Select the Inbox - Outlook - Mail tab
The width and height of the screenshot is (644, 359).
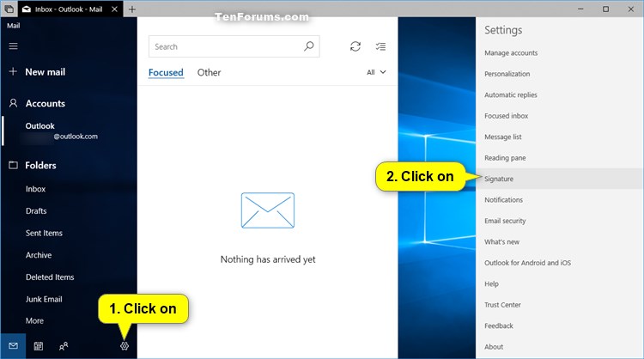point(70,9)
